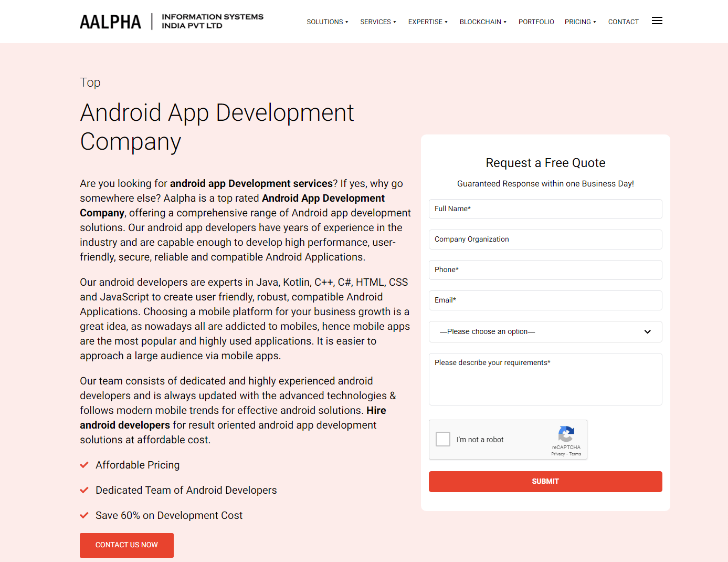Click the Submit button

545,481
